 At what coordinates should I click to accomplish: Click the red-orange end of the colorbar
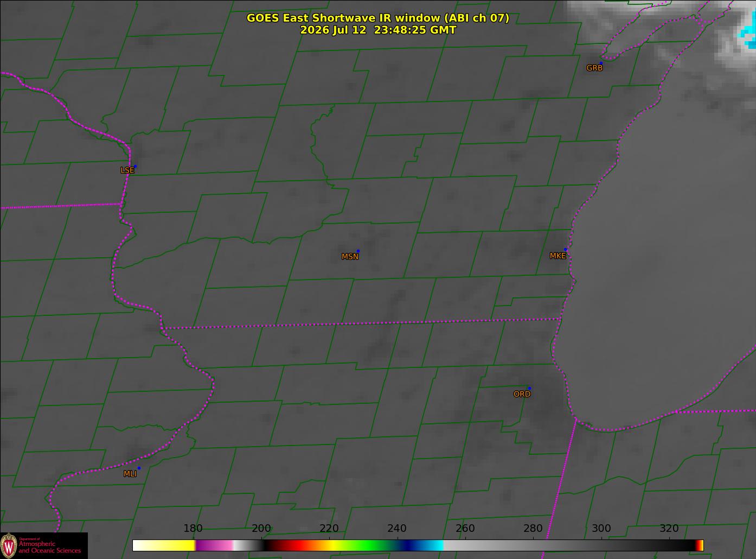(x=700, y=545)
